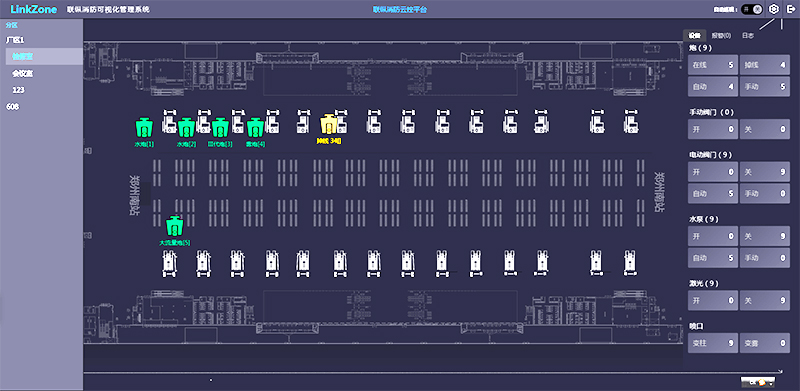
Task: Click the 手动 5 manual count button
Action: click(x=765, y=87)
